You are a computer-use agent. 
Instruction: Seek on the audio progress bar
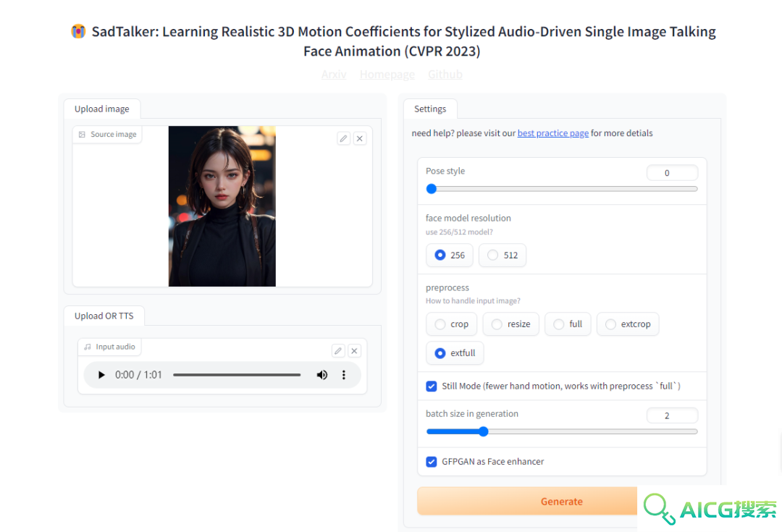(x=237, y=375)
